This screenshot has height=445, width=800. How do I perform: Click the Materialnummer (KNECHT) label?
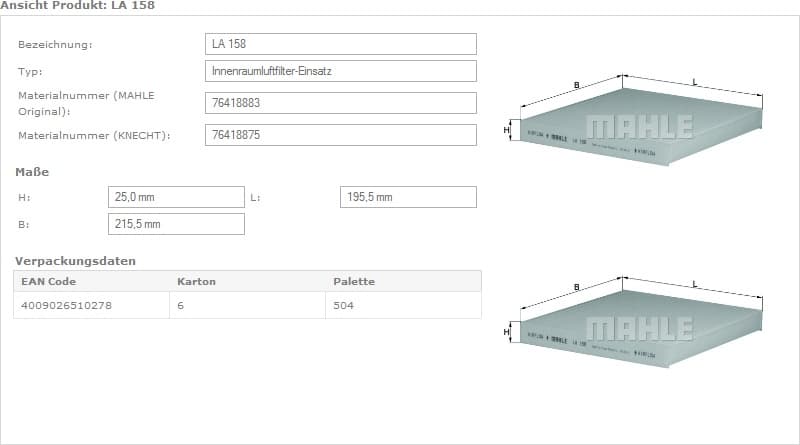point(94,135)
